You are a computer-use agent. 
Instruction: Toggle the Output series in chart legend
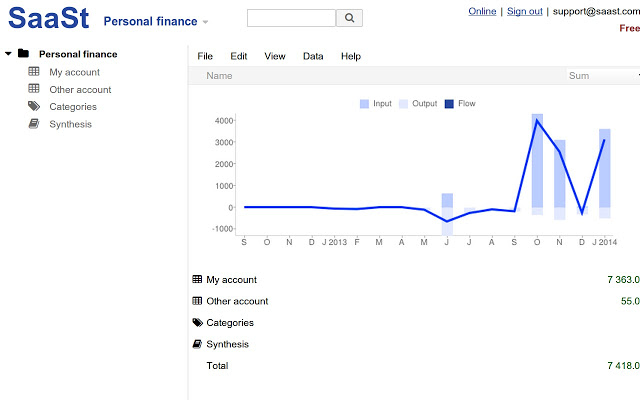pos(418,104)
